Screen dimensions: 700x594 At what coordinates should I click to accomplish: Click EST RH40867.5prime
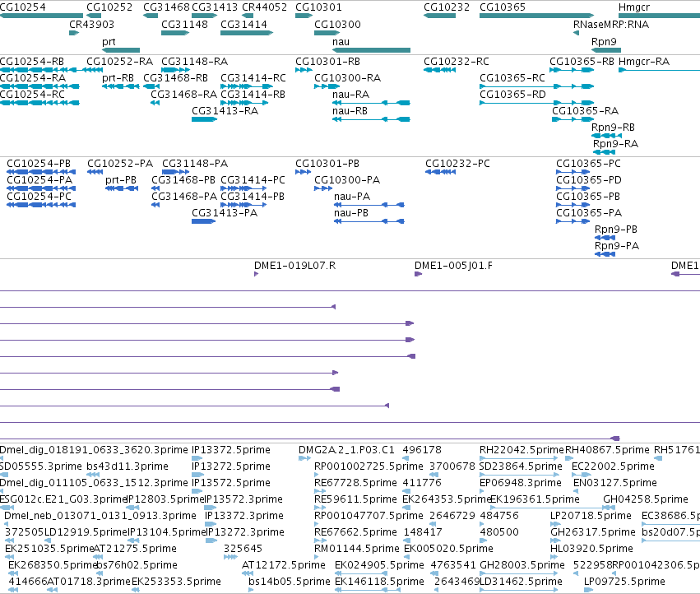point(607,450)
